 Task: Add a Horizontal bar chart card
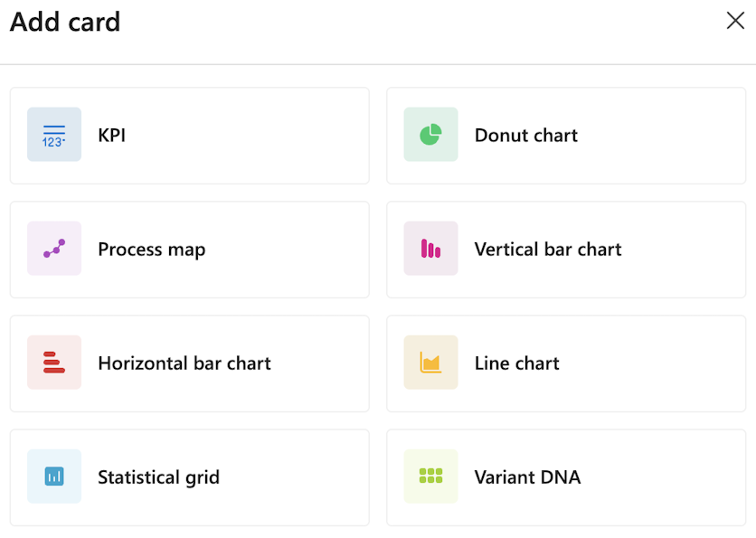pos(189,363)
